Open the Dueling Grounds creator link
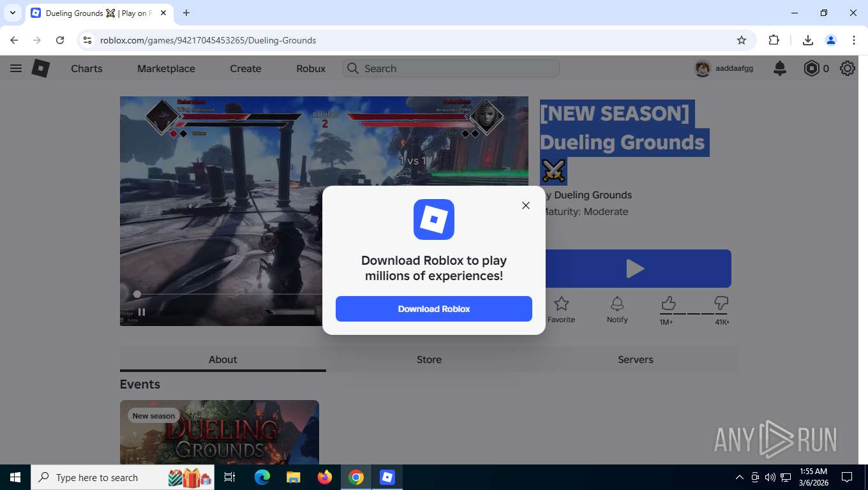 point(593,195)
